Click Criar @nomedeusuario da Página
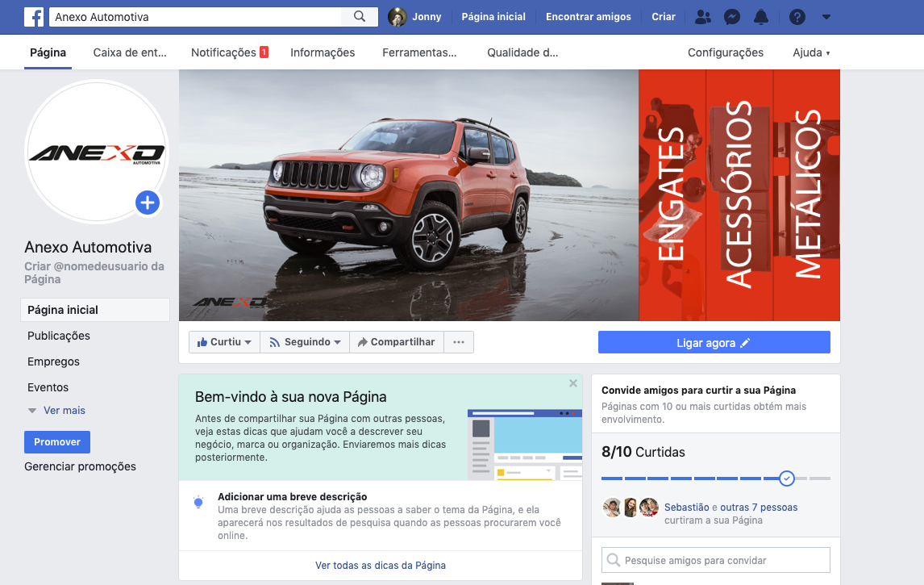The height and width of the screenshot is (585, 924). click(x=94, y=273)
